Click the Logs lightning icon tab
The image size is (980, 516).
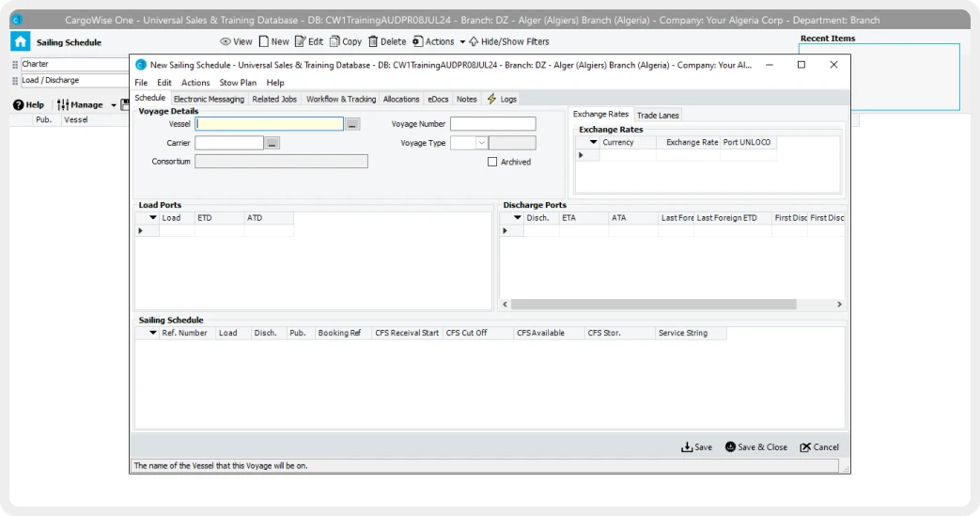[x=502, y=99]
